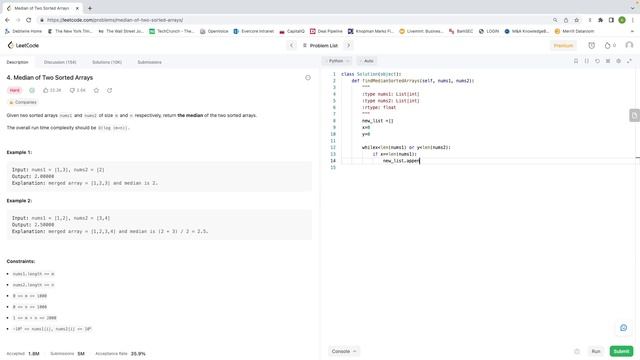The width and height of the screenshot is (640, 360).
Task: Open the CapitalIQ bookmark
Action: (292, 31)
